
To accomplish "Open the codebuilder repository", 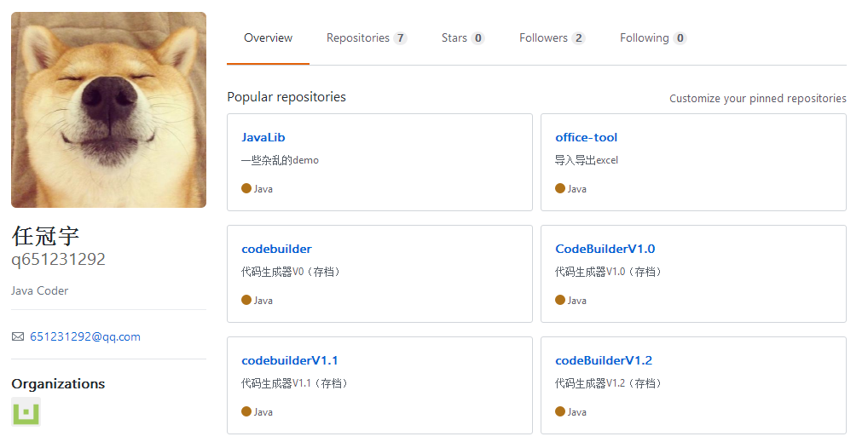I will [276, 250].
